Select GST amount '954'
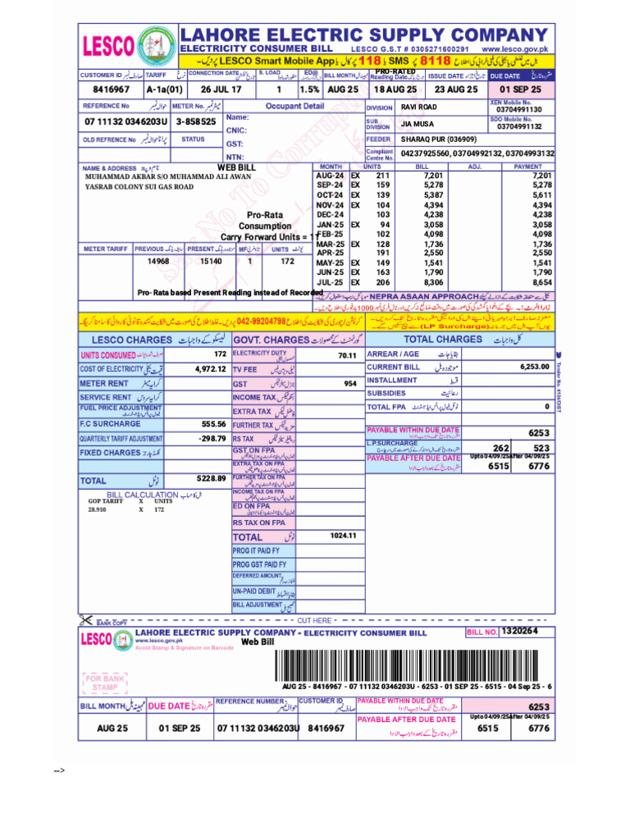 350,384
